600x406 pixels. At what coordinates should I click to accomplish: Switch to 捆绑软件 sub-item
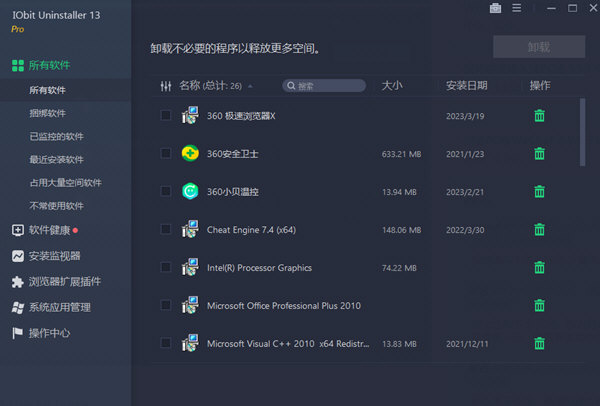coord(48,114)
